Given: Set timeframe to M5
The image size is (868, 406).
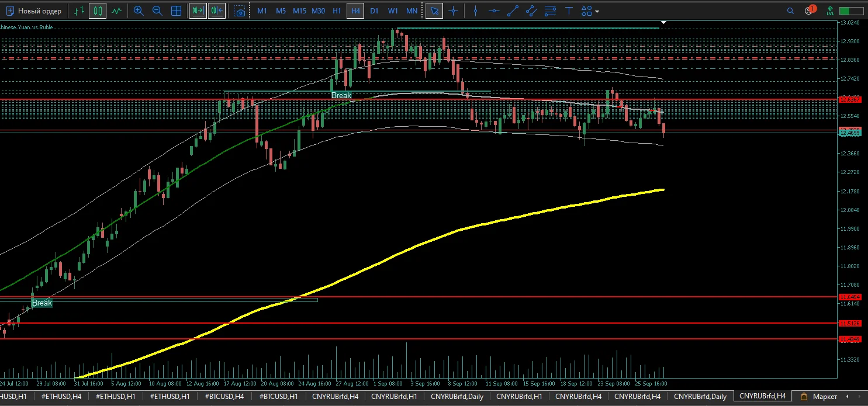Looking at the screenshot, I should coord(281,11).
